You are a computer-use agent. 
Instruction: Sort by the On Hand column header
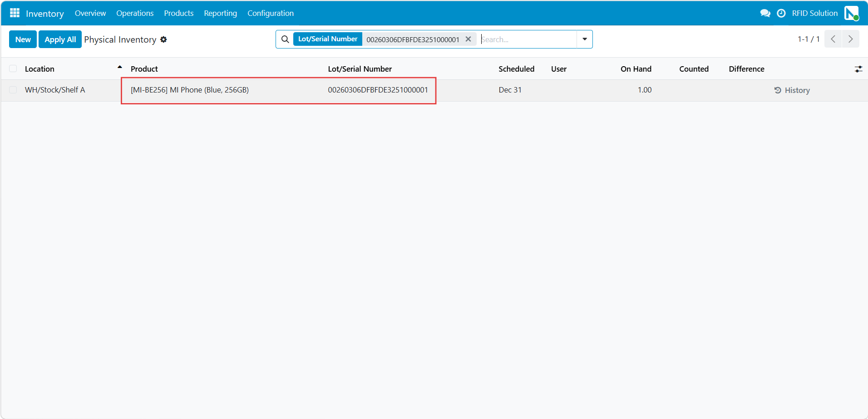pos(636,69)
